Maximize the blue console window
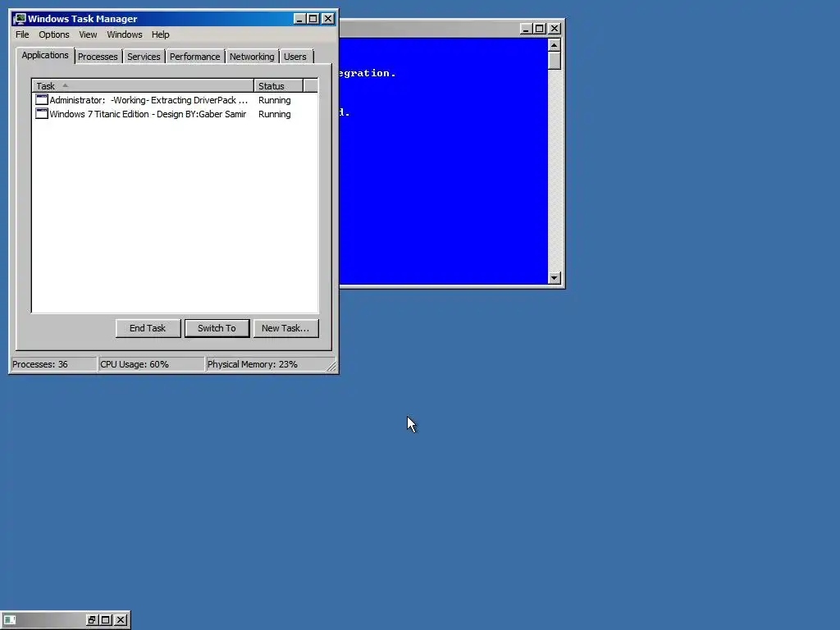840x630 pixels. pyautogui.click(x=540, y=29)
